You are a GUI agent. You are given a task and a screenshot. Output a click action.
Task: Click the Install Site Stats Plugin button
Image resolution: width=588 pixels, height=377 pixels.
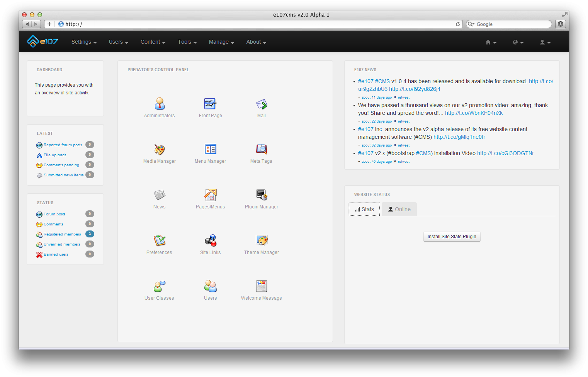coord(452,237)
